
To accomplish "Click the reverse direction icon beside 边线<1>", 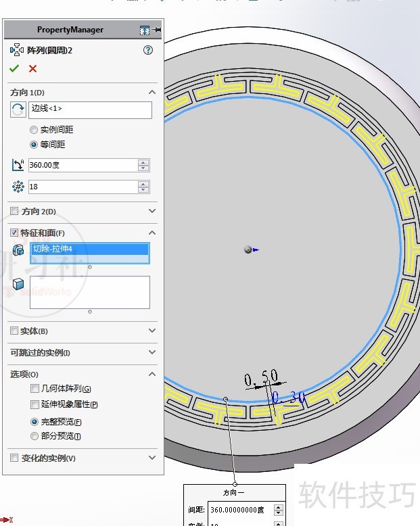I will pyautogui.click(x=18, y=110).
